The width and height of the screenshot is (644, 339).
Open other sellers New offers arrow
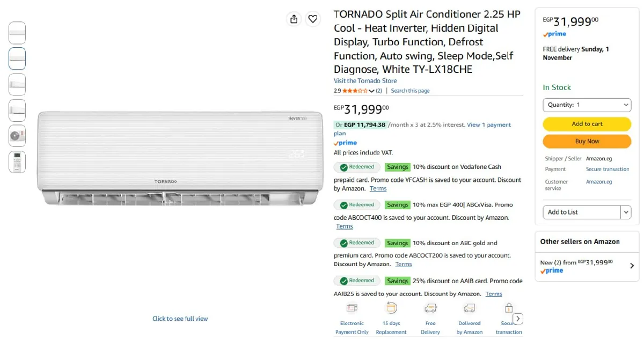pyautogui.click(x=632, y=266)
